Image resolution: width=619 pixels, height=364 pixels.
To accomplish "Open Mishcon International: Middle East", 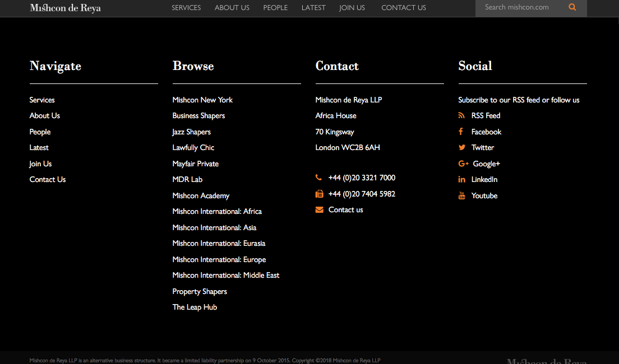I will tap(225, 276).
